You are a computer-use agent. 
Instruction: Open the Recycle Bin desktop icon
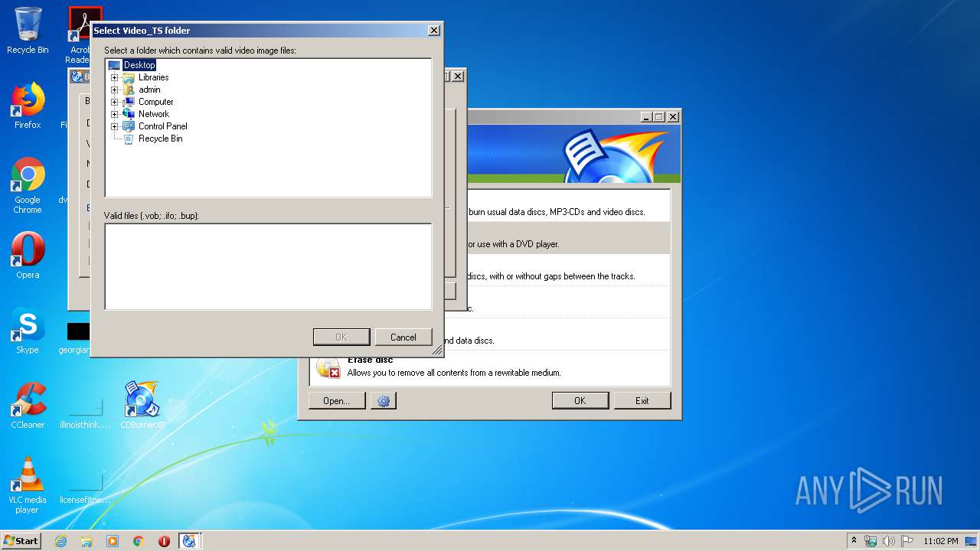28,31
